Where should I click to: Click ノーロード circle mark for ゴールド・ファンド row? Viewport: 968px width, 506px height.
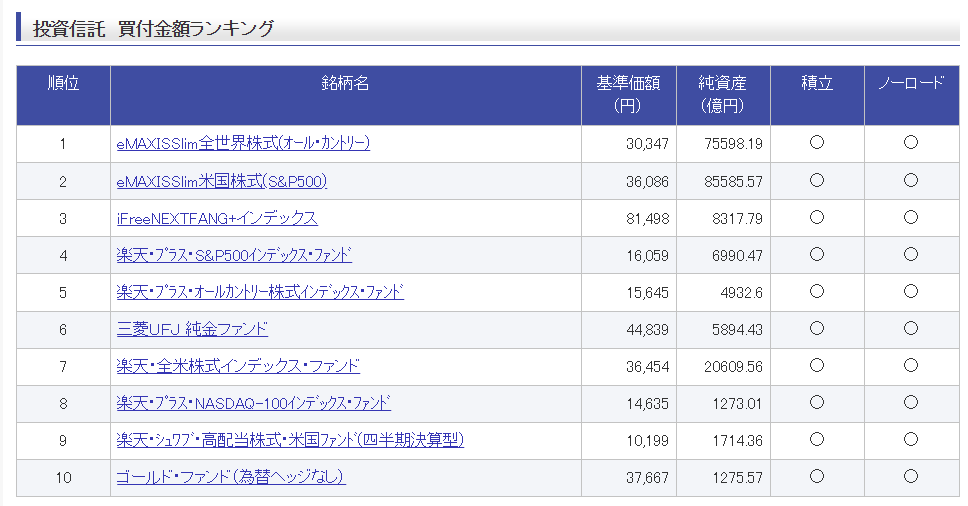(911, 476)
